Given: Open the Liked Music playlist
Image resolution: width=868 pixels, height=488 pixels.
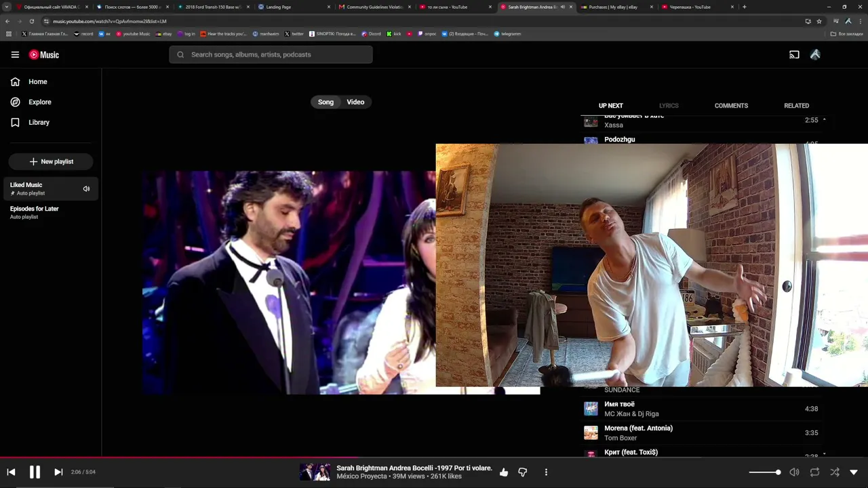Looking at the screenshot, I should [51, 189].
